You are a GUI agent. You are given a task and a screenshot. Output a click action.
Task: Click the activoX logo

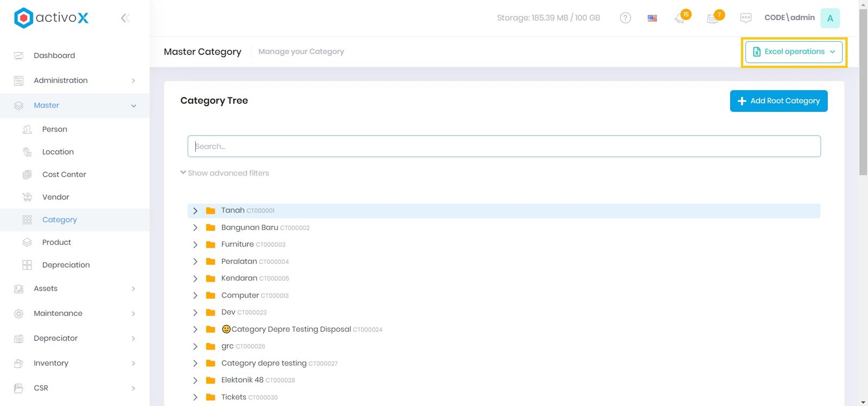[51, 18]
